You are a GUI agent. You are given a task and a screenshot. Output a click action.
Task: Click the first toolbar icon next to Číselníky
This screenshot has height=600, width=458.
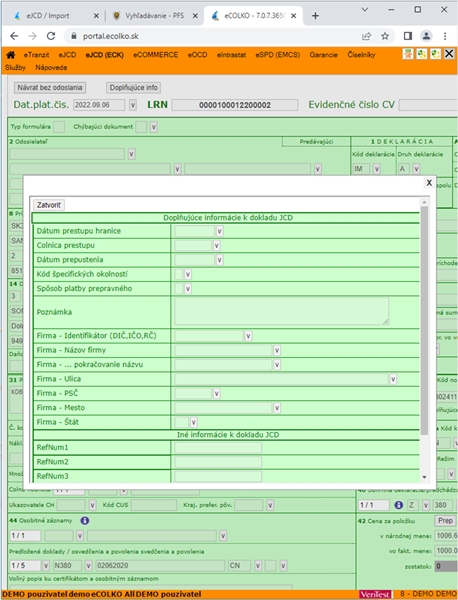(x=408, y=54)
